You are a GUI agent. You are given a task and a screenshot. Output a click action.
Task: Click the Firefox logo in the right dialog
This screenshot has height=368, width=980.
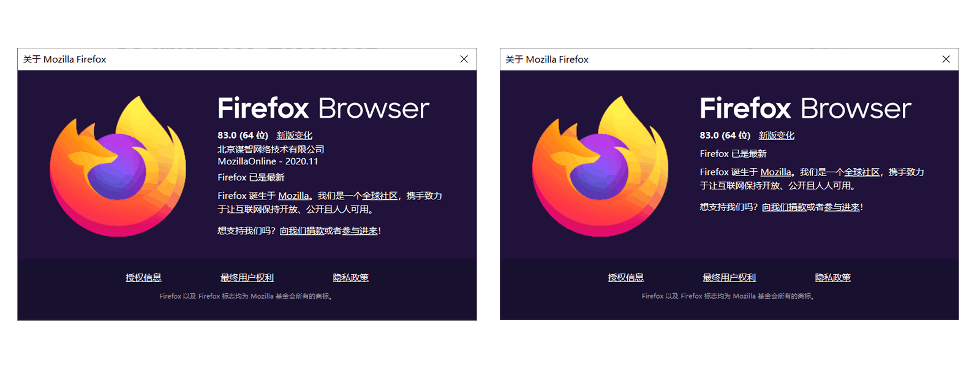click(600, 166)
